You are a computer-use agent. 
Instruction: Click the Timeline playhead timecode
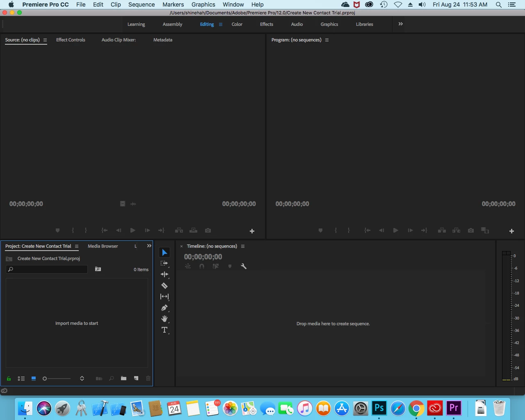tap(203, 257)
